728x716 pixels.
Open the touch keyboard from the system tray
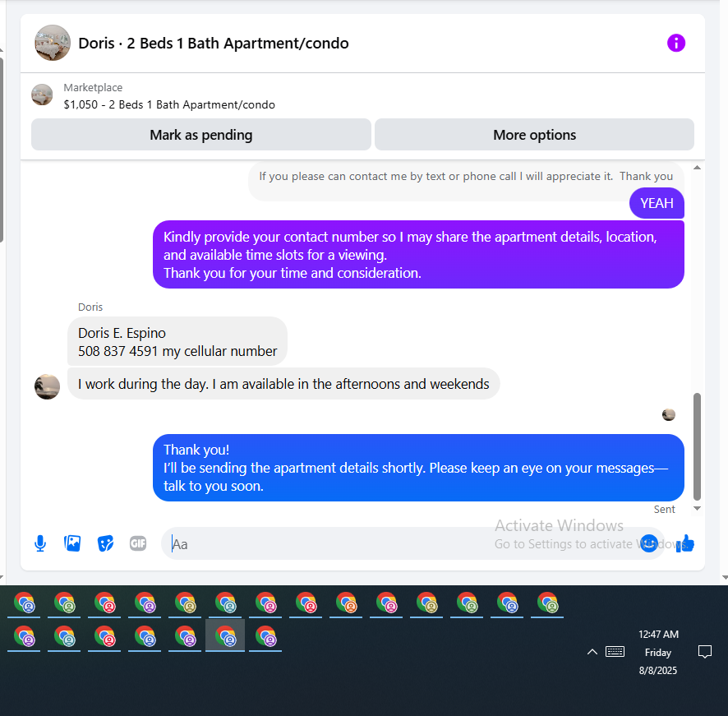coord(615,652)
